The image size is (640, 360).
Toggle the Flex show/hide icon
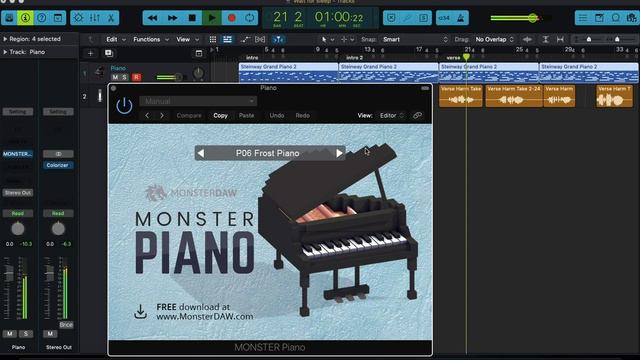click(260, 40)
